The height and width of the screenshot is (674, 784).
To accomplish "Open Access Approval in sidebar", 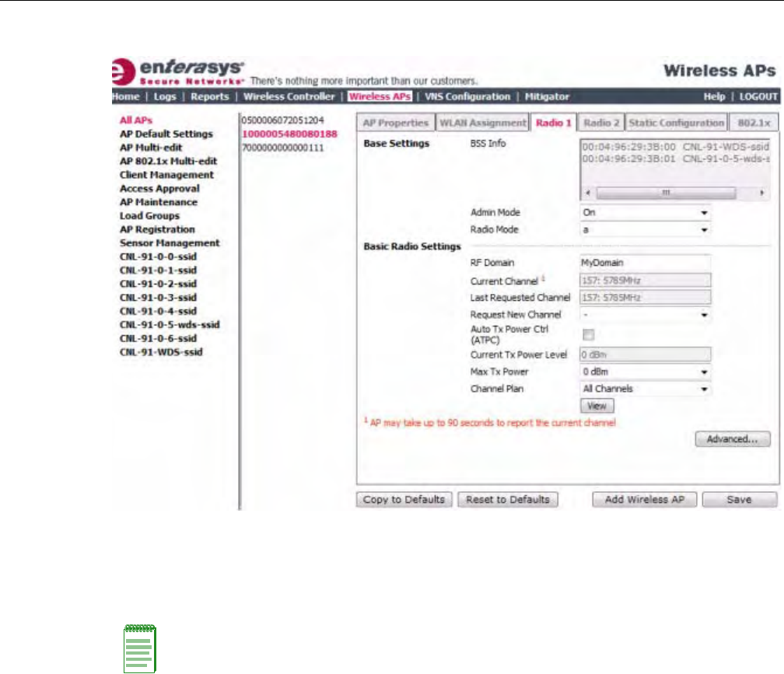I will pyautogui.click(x=159, y=188).
